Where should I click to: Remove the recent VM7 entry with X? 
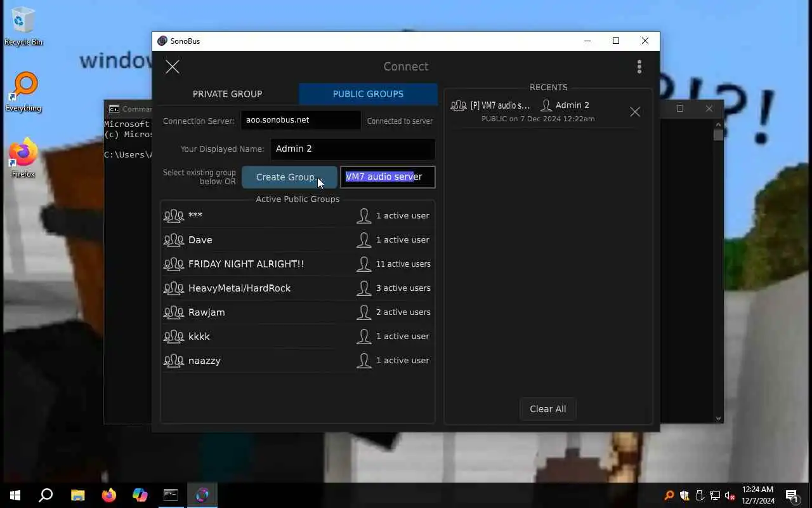pyautogui.click(x=635, y=112)
